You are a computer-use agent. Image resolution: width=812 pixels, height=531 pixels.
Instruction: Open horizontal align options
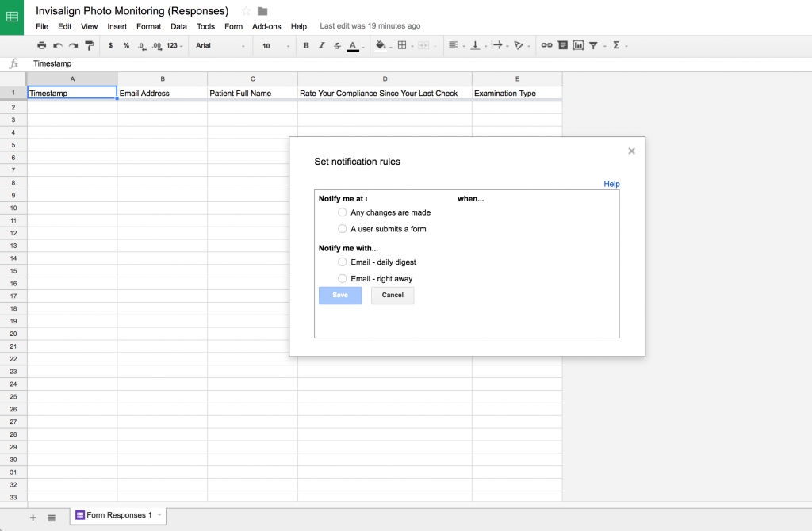click(453, 45)
